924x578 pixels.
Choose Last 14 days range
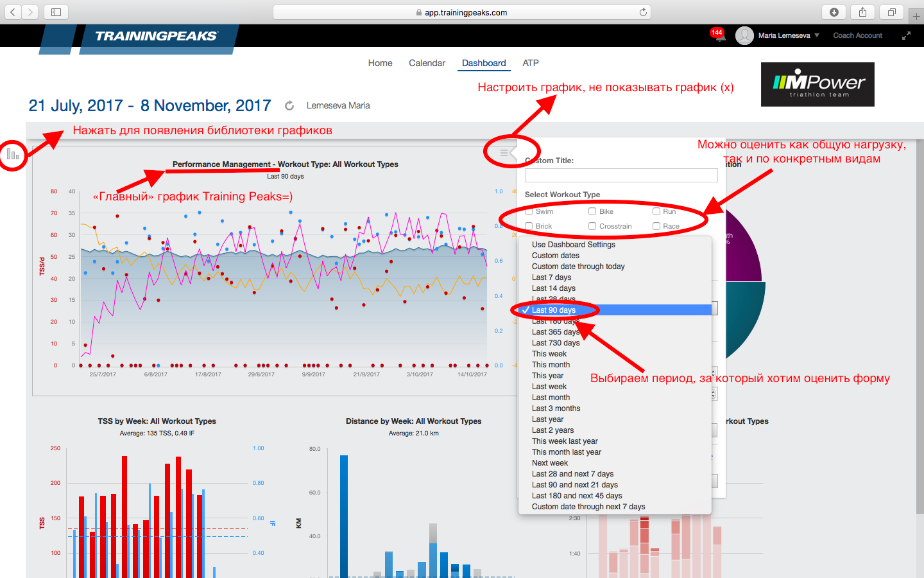(x=615, y=288)
